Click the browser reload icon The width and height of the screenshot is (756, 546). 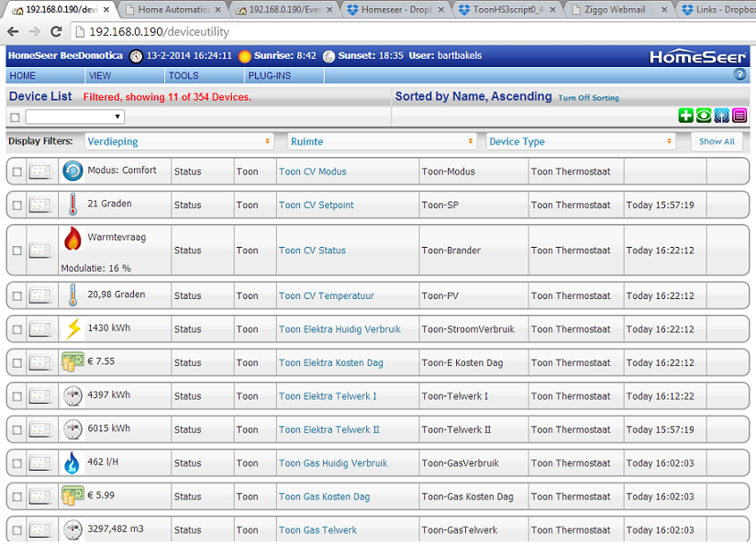56,31
